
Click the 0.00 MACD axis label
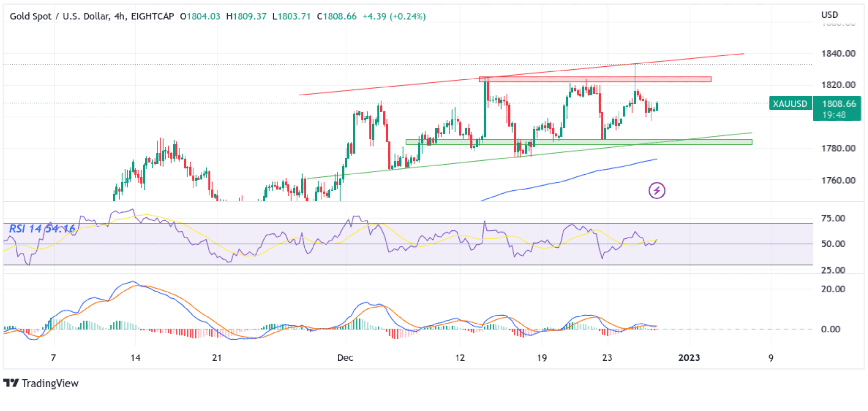coord(831,329)
